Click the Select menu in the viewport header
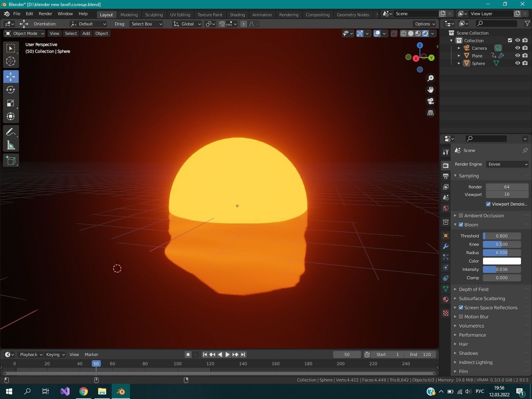This screenshot has width=532, height=399. (71, 33)
